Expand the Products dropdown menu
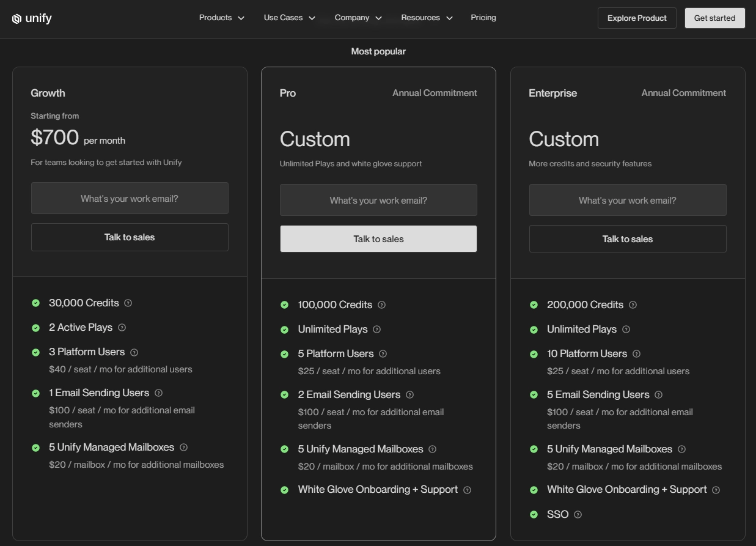The width and height of the screenshot is (756, 546). [x=222, y=18]
